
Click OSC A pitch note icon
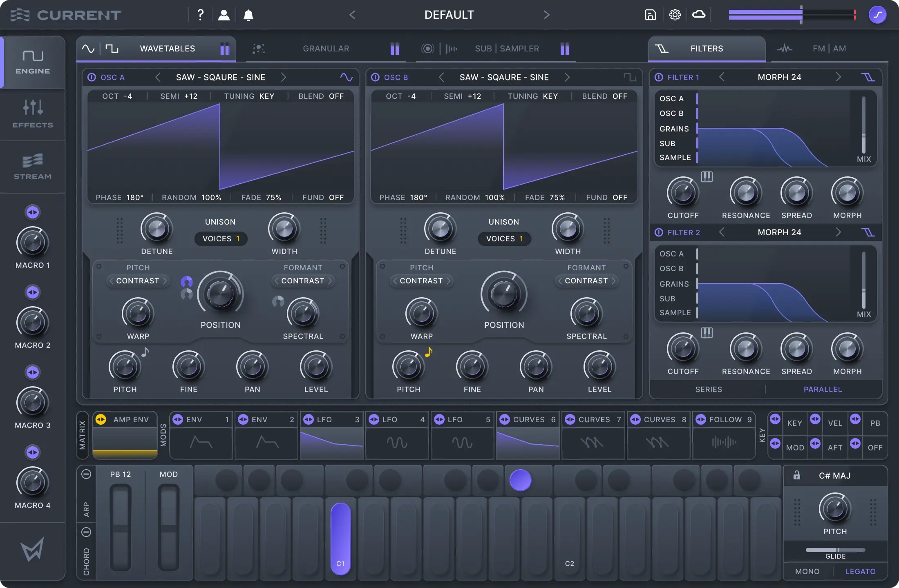(x=145, y=352)
